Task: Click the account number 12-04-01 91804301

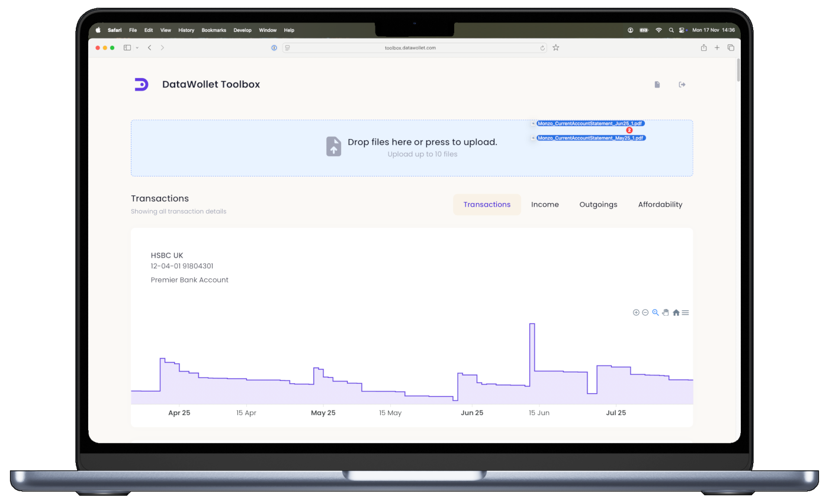Action: click(182, 266)
